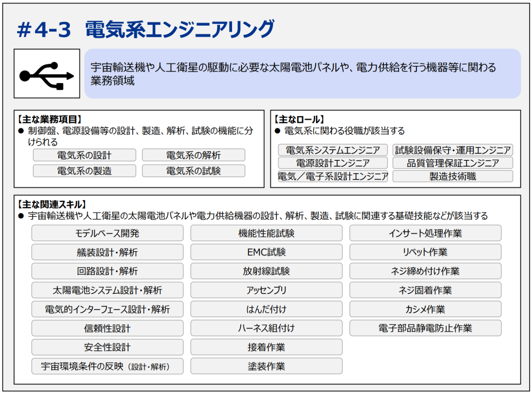Click the USB symbol icon
The width and height of the screenshot is (532, 394).
[47, 74]
